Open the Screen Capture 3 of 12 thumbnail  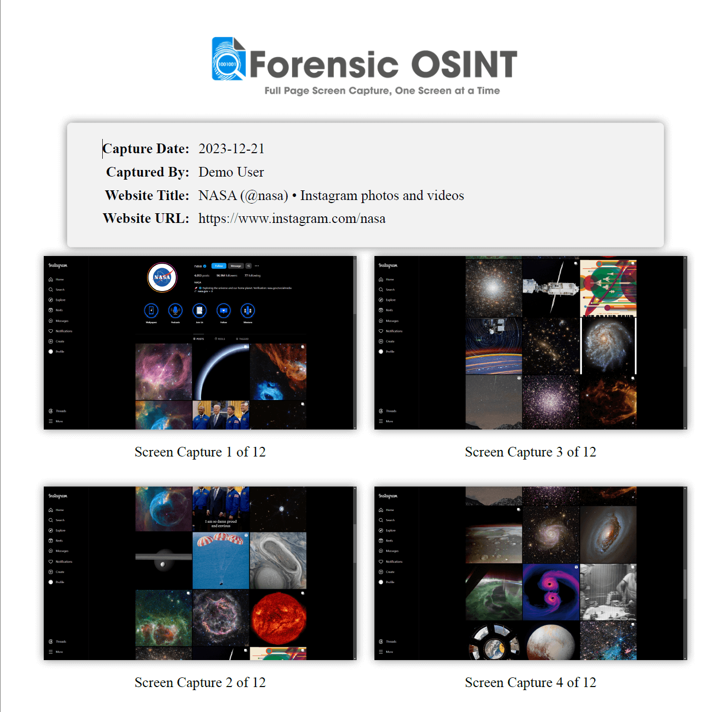coord(531,343)
